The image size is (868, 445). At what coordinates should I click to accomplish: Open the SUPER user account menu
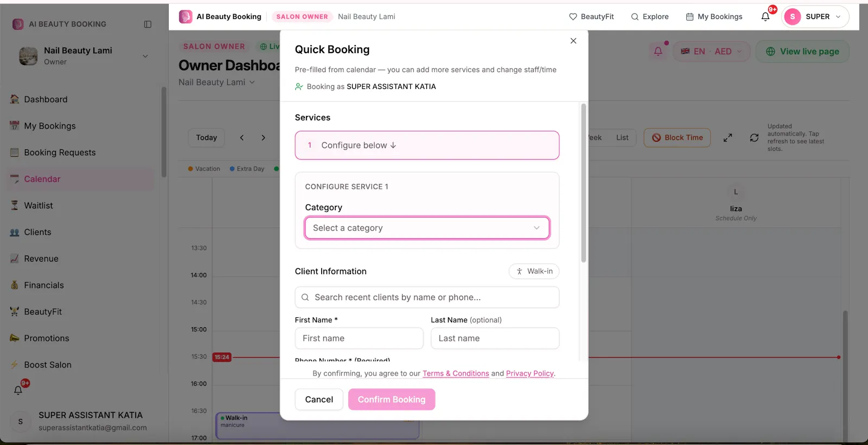point(815,17)
